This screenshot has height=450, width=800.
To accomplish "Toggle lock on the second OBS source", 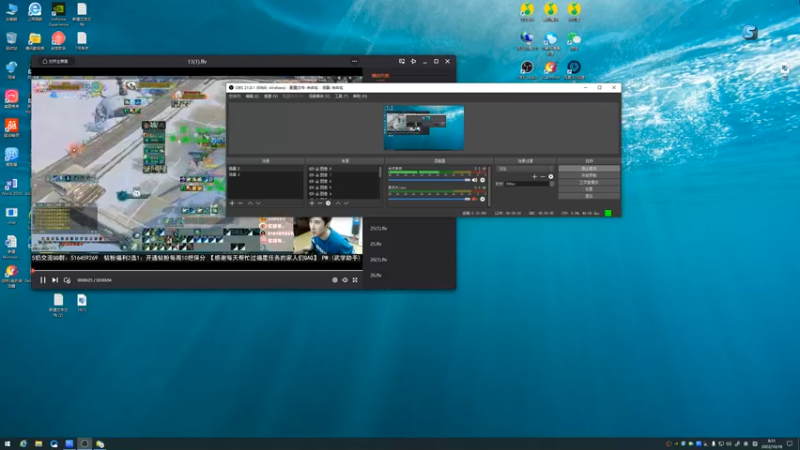I will coord(317,175).
